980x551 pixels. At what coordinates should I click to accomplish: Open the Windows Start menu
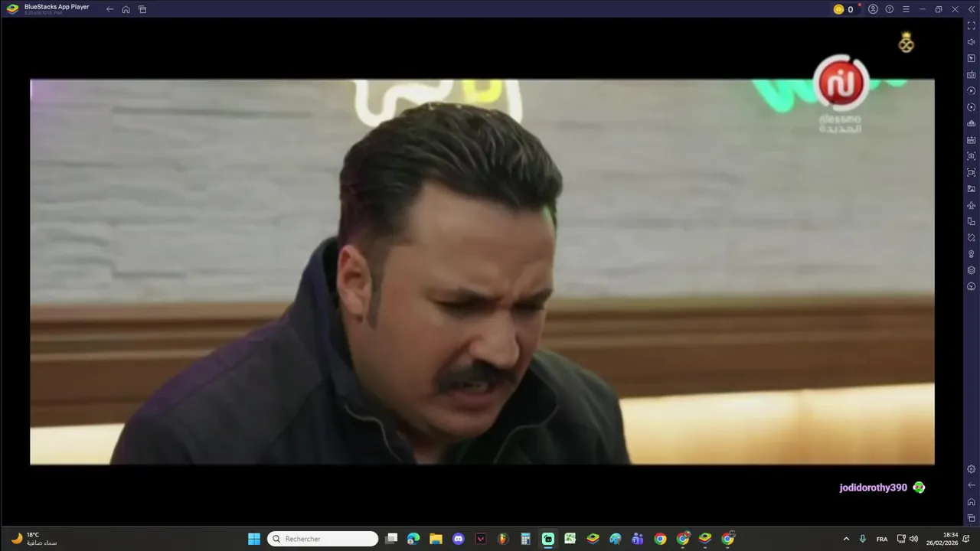(254, 539)
